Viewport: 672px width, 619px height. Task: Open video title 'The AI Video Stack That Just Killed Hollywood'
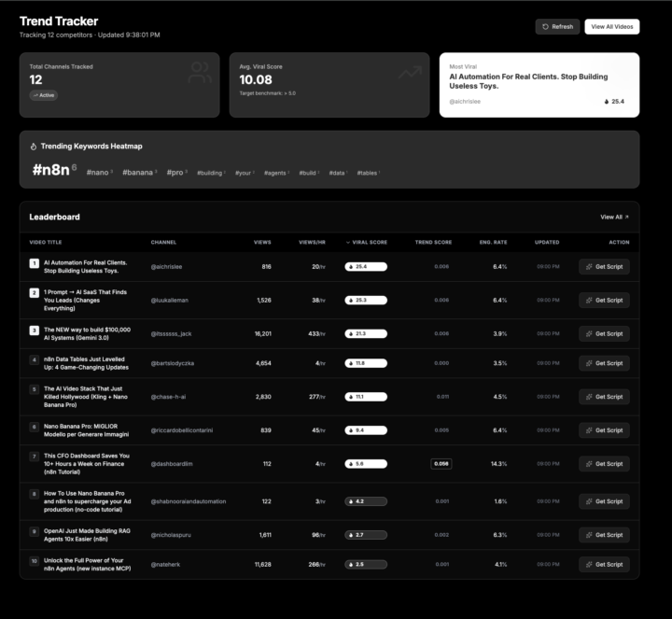coord(85,397)
